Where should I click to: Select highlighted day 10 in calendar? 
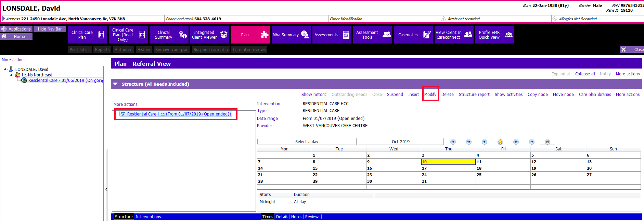pyautogui.click(x=448, y=162)
